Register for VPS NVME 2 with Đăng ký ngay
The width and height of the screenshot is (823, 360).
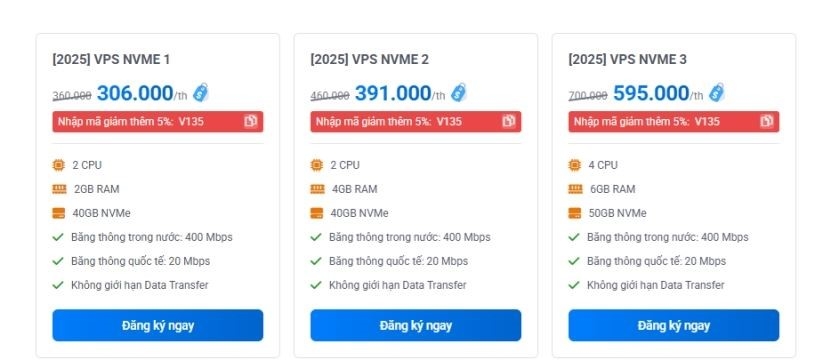coord(416,325)
